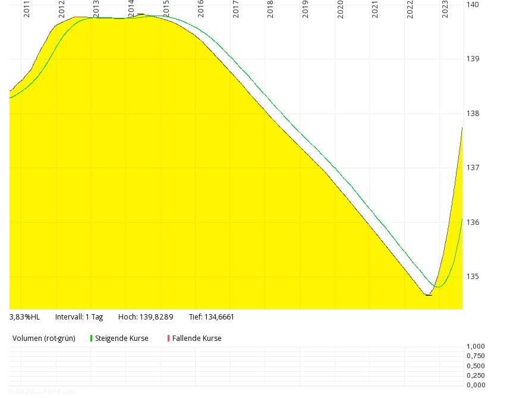Click the red 'Fallende Kurse' swatch
532x398 pixels.
[x=168, y=339]
